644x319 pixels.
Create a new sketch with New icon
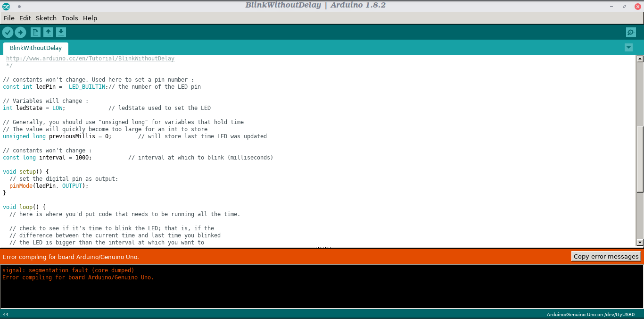35,32
